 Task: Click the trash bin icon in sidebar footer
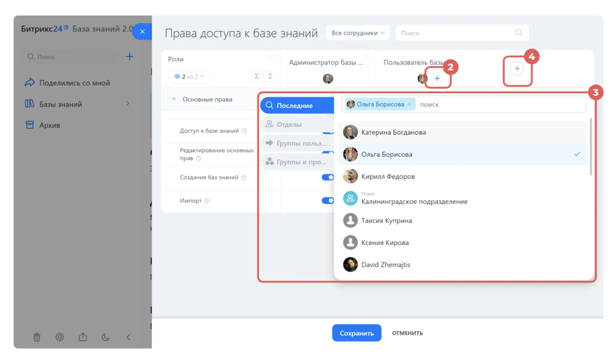(37, 337)
